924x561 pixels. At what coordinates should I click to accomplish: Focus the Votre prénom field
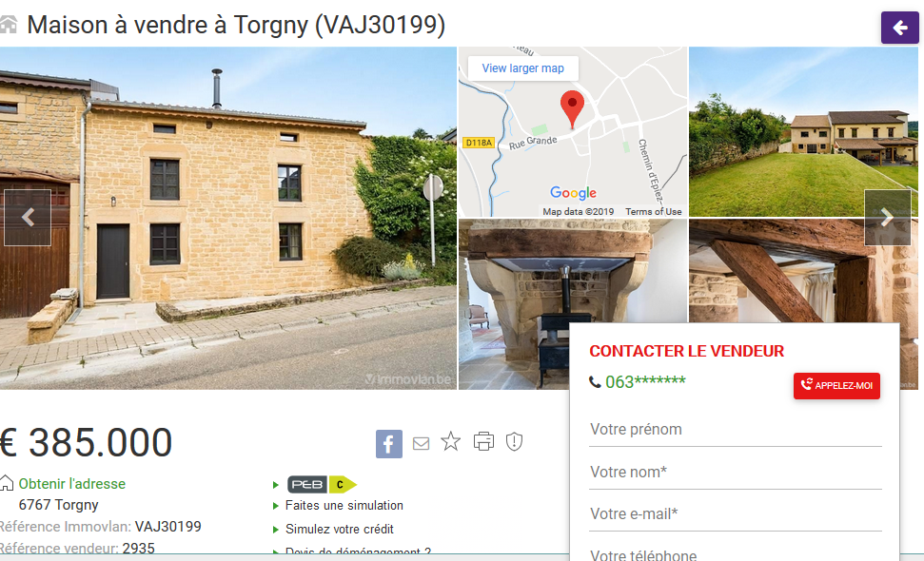[736, 430]
